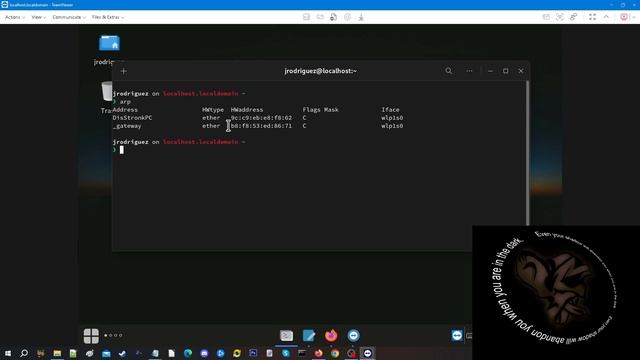Screen dimensions: 640x360
Task: Click the third icon at TeamViewer toolbar's right
Action: point(573,17)
